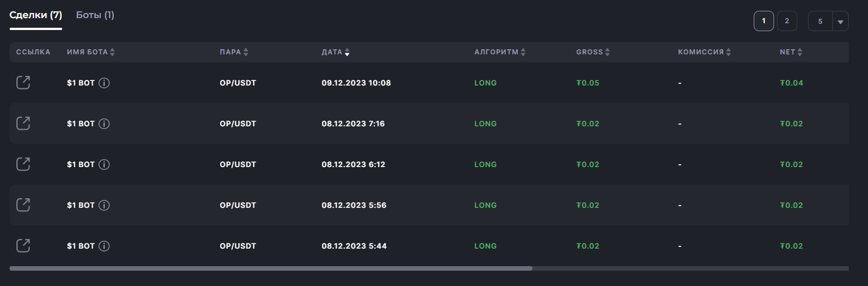Sort the table by Комиссия column
The width and height of the screenshot is (868, 286).
click(704, 52)
